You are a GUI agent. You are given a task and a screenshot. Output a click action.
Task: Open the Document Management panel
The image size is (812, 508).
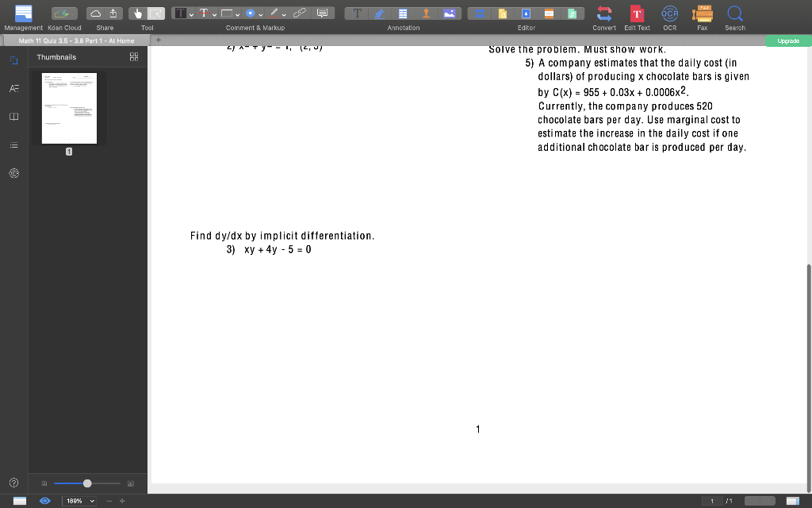click(23, 13)
